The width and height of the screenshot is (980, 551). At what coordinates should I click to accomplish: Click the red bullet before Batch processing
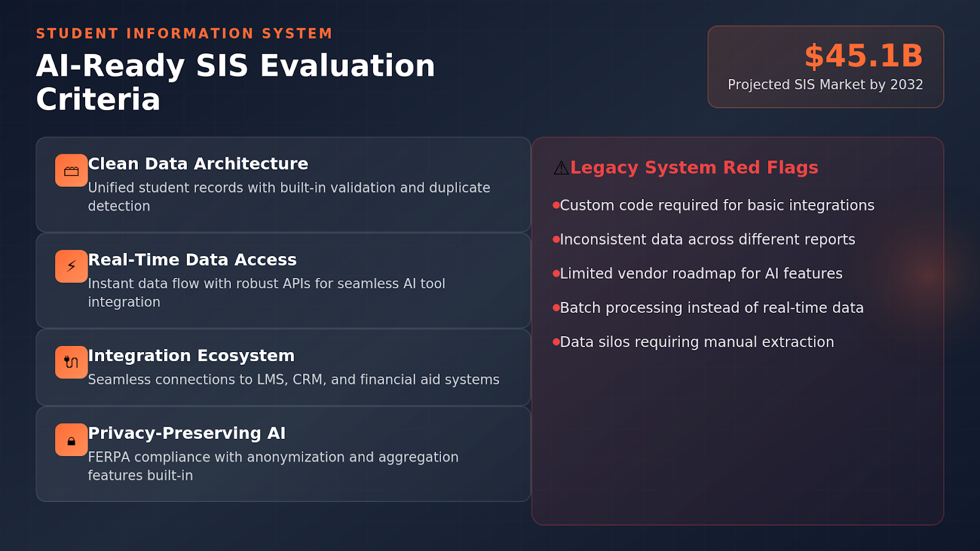(556, 307)
